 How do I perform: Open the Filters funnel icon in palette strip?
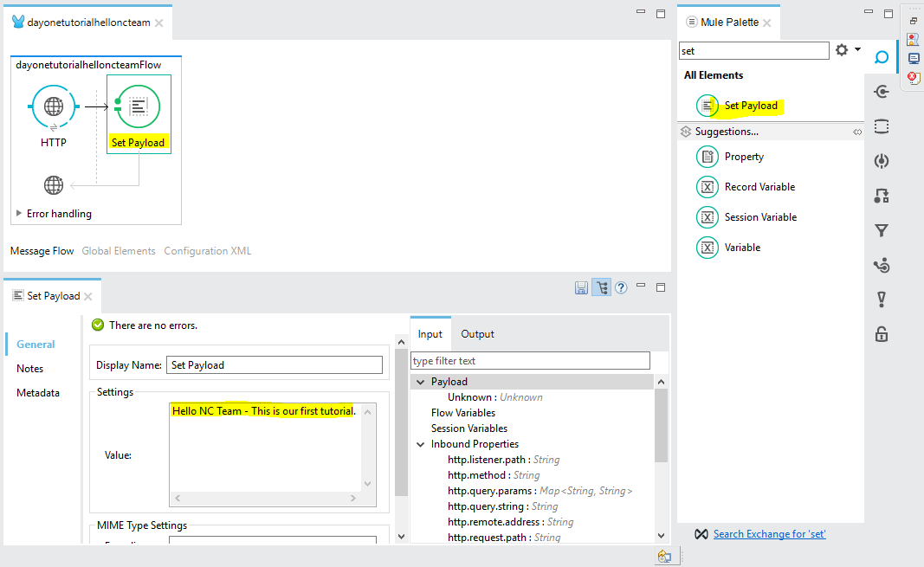point(881,230)
